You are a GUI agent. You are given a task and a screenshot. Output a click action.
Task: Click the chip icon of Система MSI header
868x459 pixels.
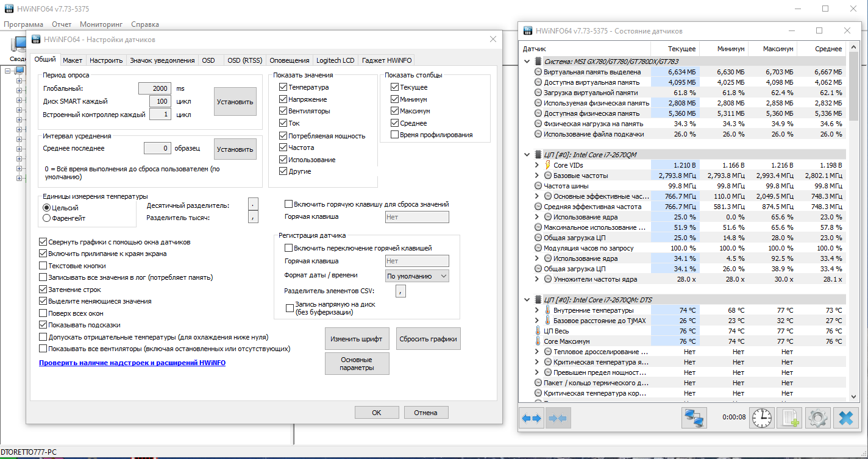(x=538, y=62)
